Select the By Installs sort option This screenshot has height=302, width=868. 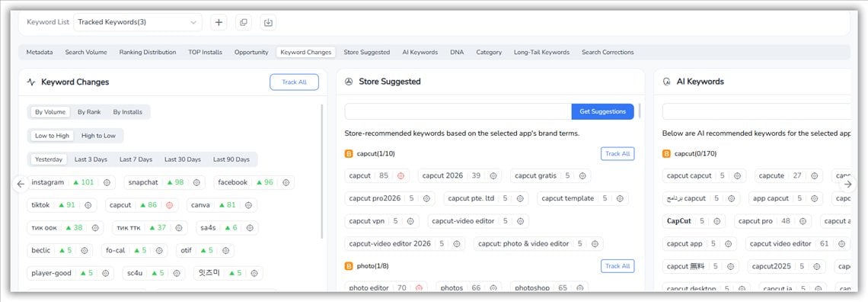pyautogui.click(x=128, y=112)
